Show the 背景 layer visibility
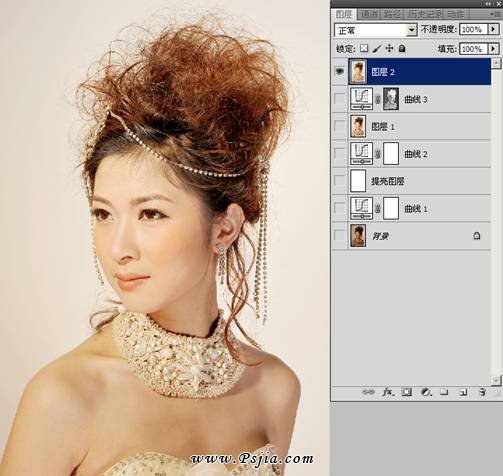503x476 pixels. (x=339, y=236)
